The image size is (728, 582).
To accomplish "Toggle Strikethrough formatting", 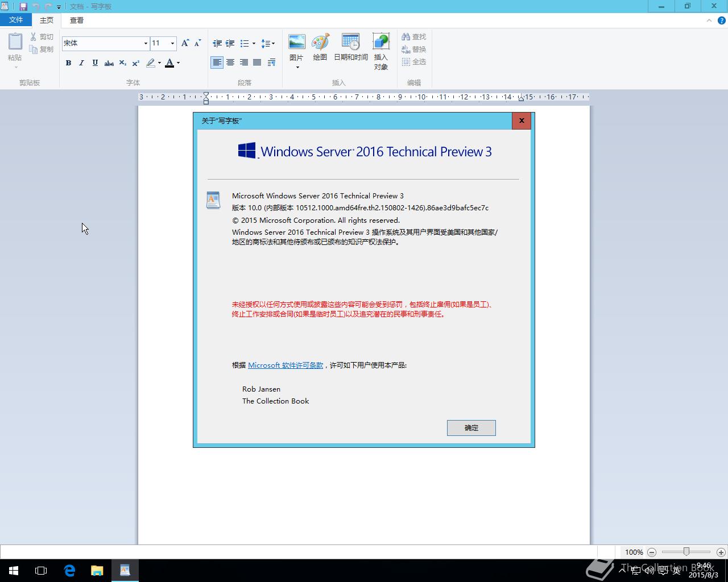I will (x=109, y=63).
